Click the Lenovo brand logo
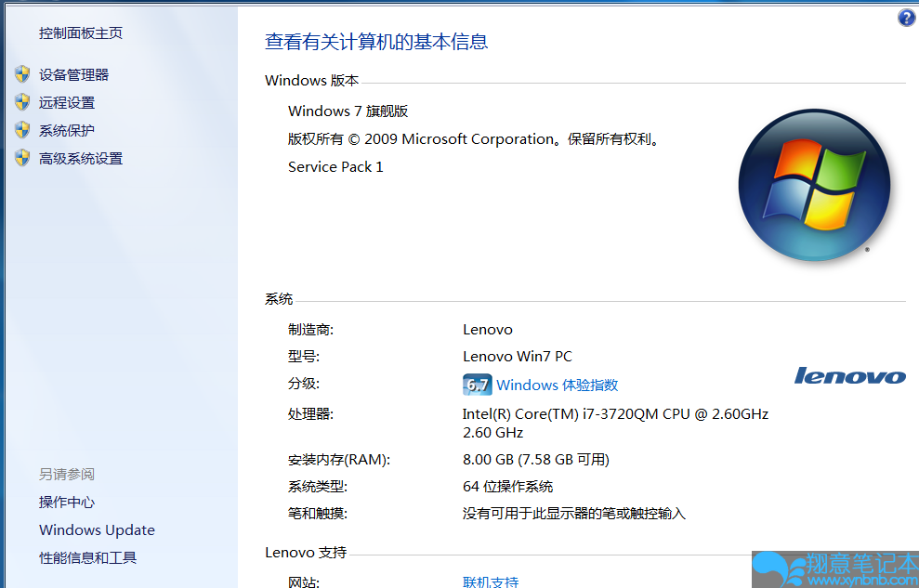919x588 pixels. pyautogui.click(x=850, y=376)
